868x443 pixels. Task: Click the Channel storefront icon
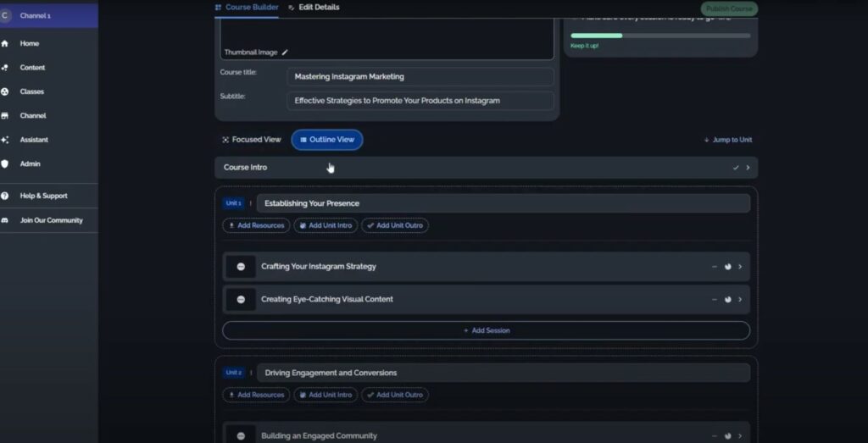point(4,115)
